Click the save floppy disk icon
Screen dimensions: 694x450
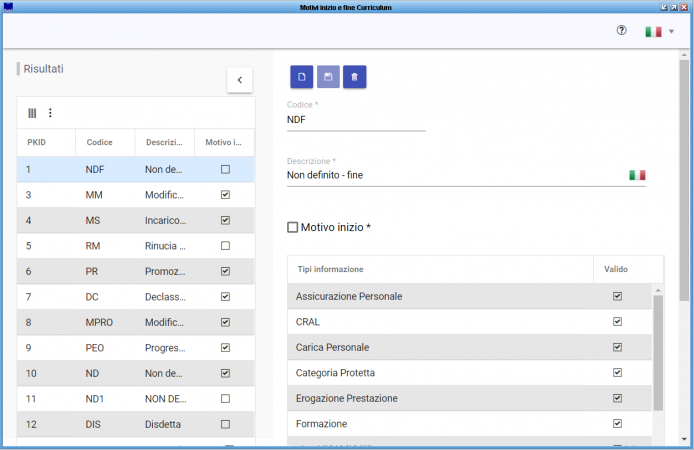click(x=328, y=77)
